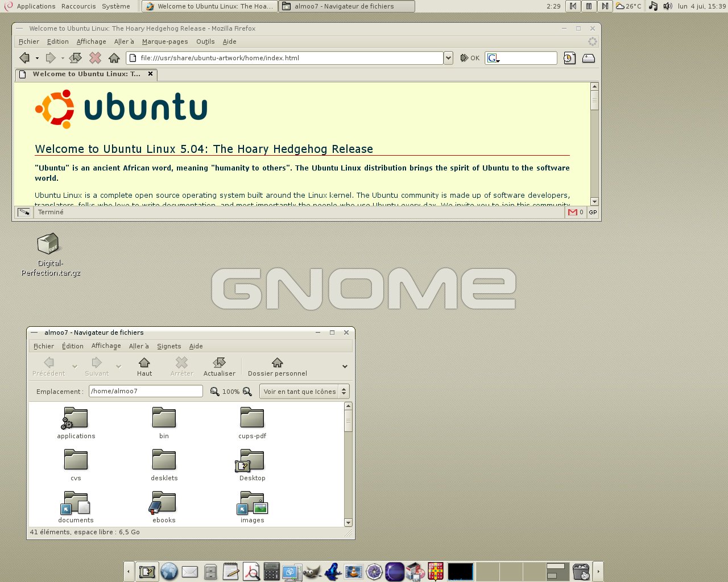Select 'Welcome to Ubuntu Linux' Firefox tab
728x582 pixels.
point(86,74)
